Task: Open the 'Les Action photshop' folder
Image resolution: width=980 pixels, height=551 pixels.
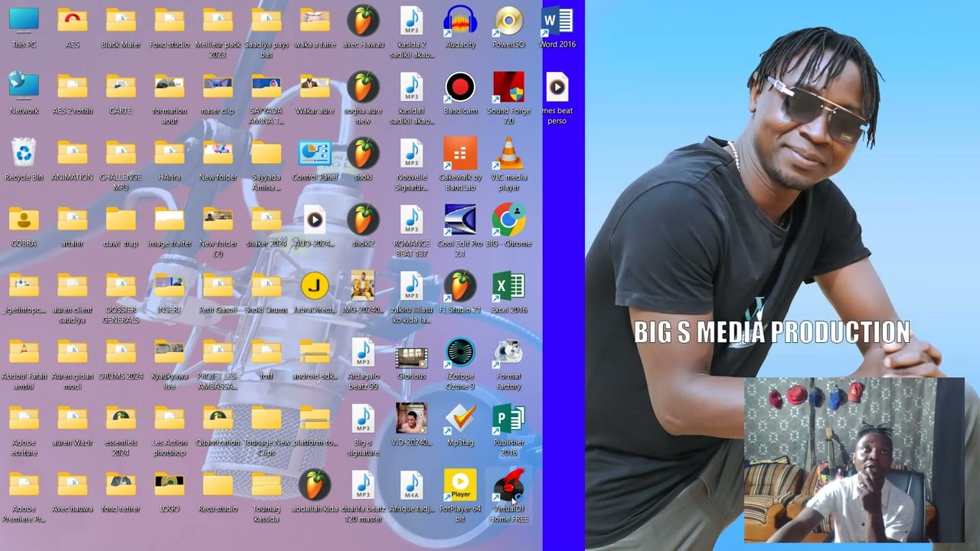Action: tap(169, 419)
